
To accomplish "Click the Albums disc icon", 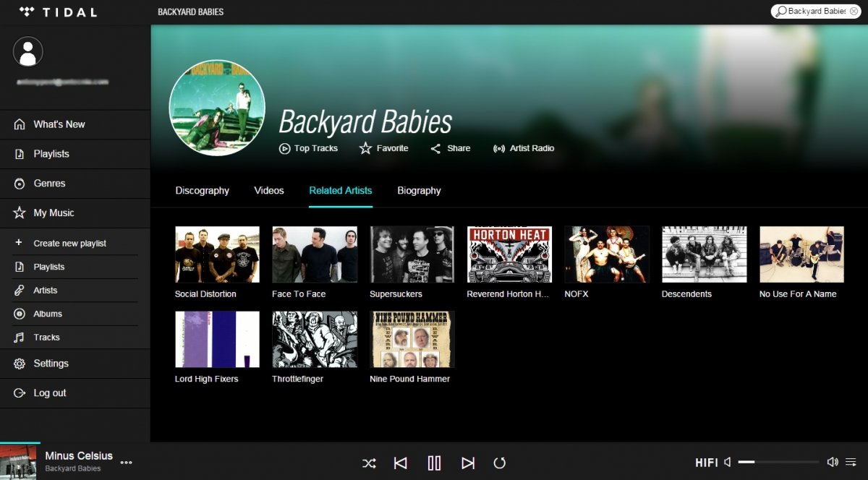I will (x=19, y=314).
